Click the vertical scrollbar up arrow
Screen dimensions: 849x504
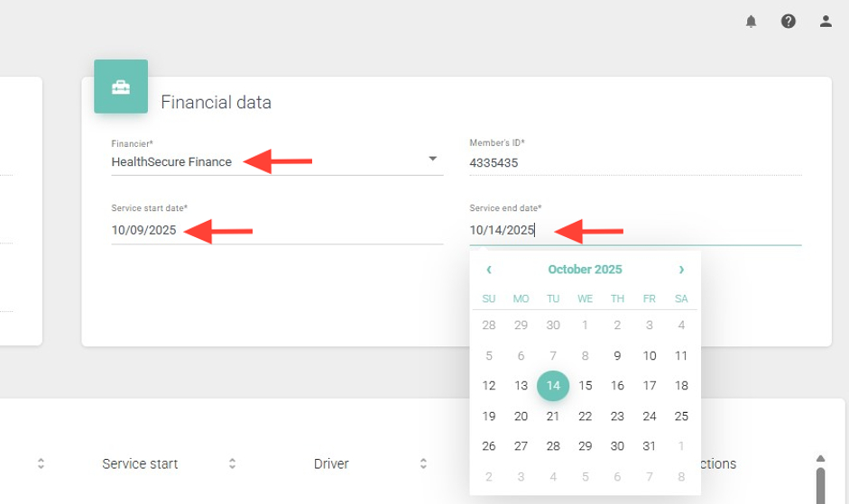[820, 459]
